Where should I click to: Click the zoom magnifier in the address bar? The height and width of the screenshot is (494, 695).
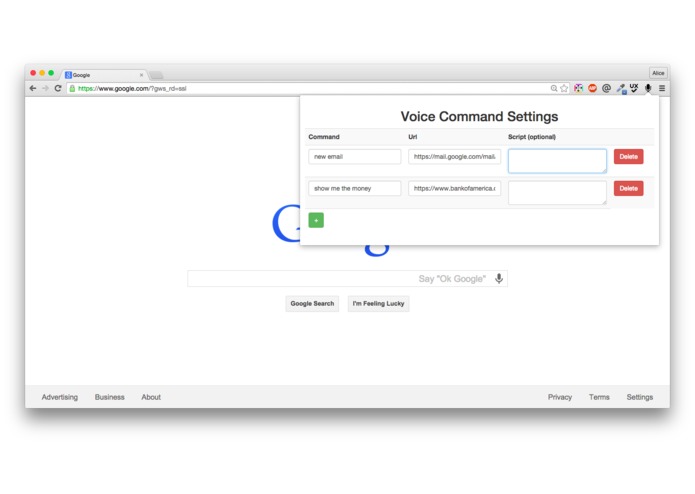[x=554, y=88]
